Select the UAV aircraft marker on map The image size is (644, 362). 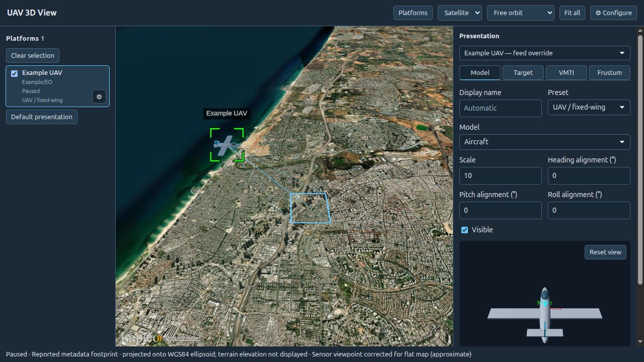(x=227, y=145)
